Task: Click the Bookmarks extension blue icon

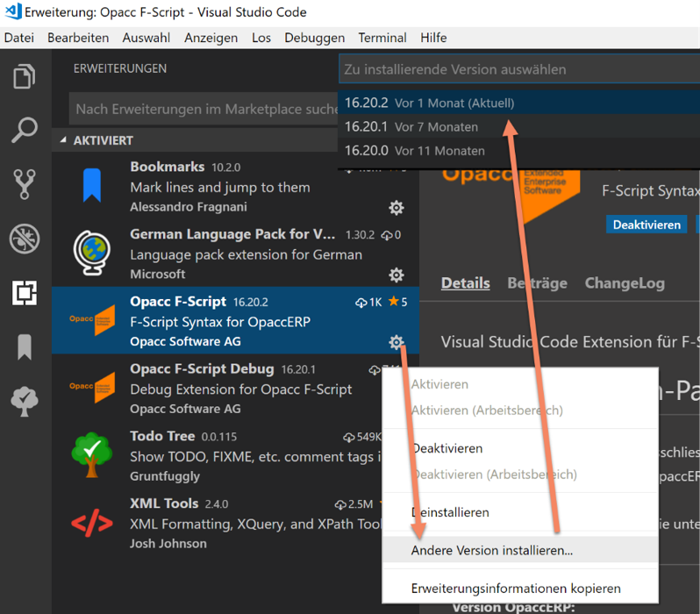Action: click(92, 185)
